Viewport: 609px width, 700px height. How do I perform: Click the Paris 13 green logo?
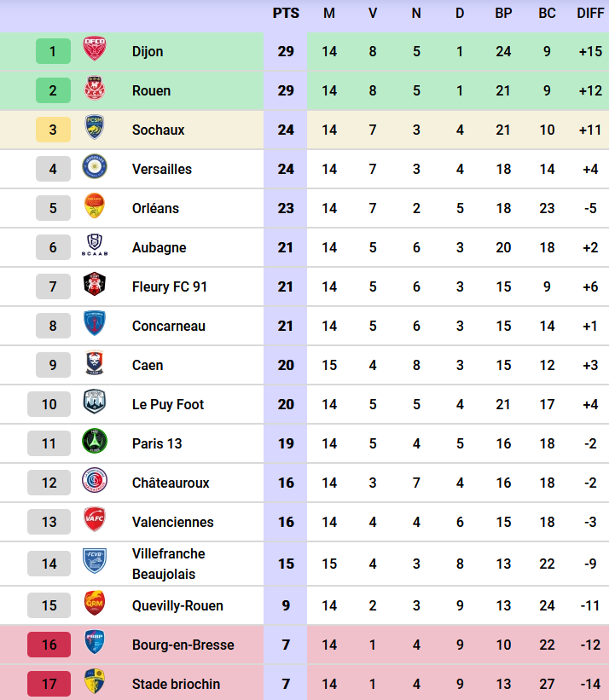click(x=95, y=442)
